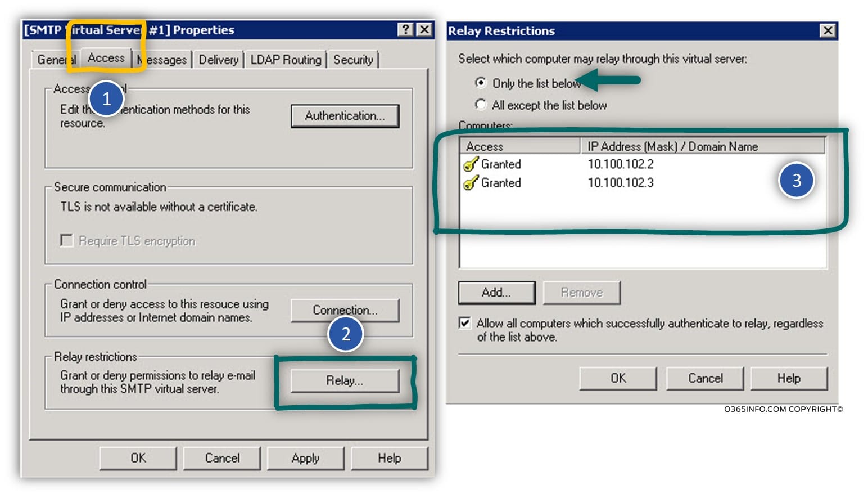868x498 pixels.
Task: Click Help in Relay Restrictions dialog
Action: click(x=789, y=378)
